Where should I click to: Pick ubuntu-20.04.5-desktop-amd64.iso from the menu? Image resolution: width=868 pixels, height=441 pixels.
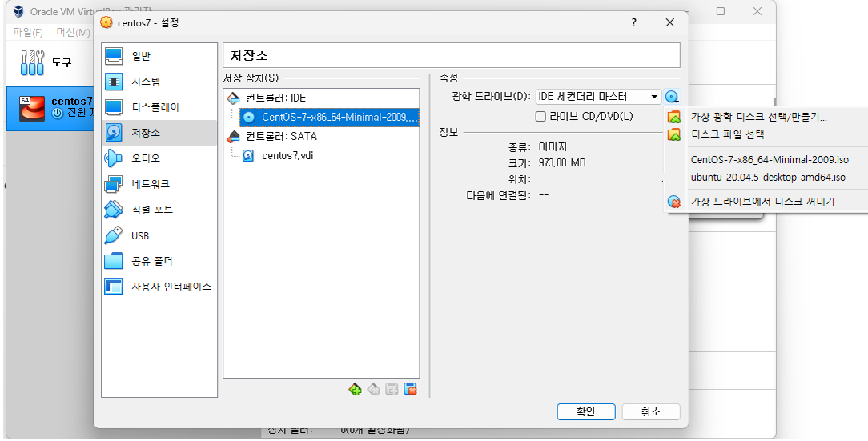768,178
